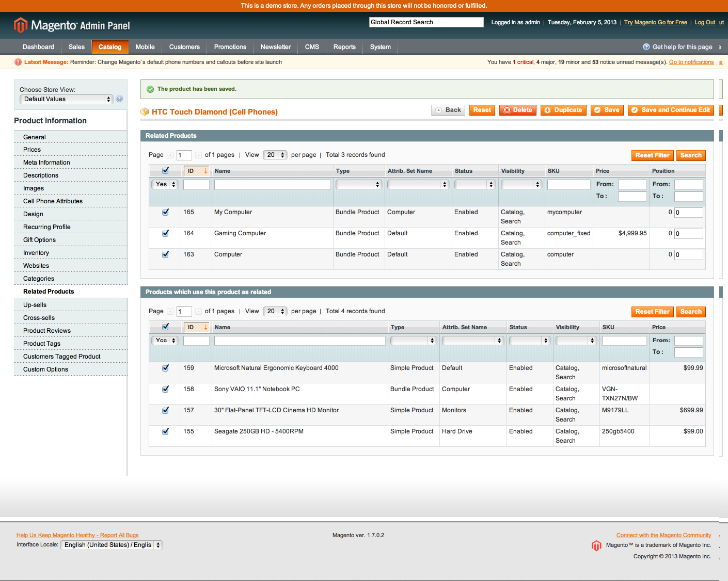The image size is (728, 581).
Task: Uncheck Seagate 250GB HD row checkbox
Action: click(x=166, y=431)
